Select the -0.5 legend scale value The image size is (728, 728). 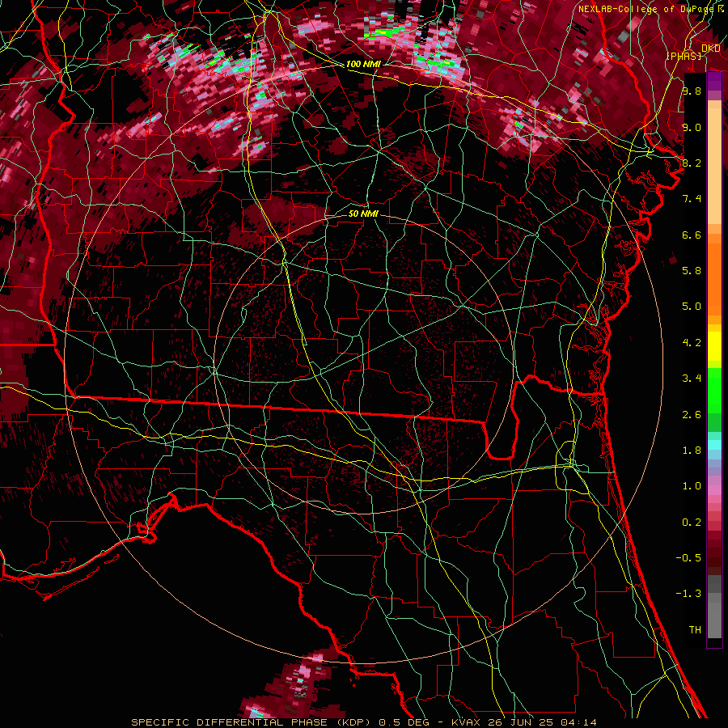coord(688,558)
